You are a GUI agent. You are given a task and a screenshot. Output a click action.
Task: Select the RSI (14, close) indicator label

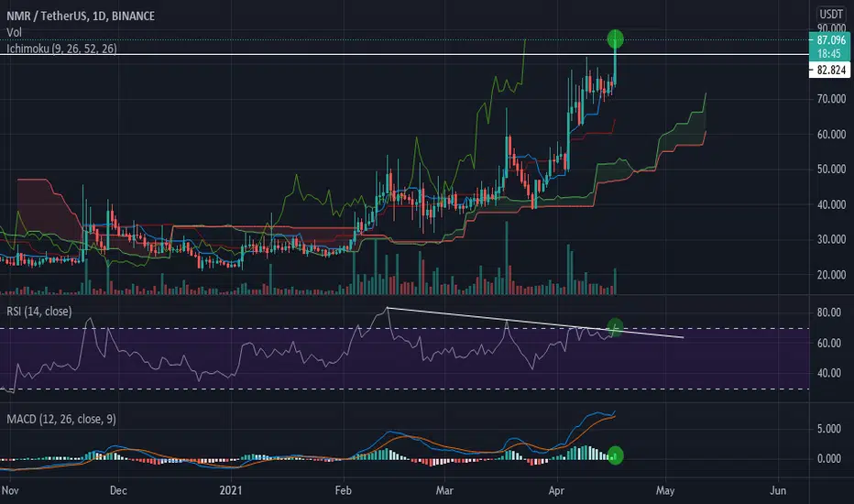[39, 312]
